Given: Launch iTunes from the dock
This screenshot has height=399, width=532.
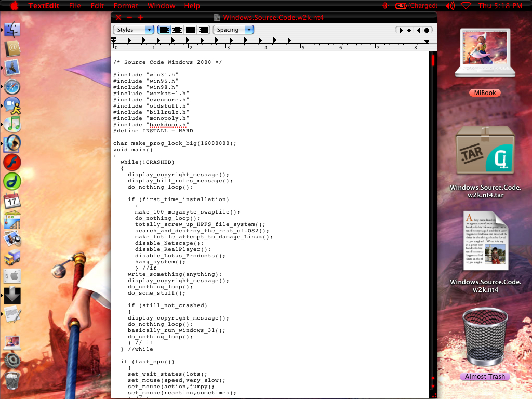Looking at the screenshot, I should 12,124.
